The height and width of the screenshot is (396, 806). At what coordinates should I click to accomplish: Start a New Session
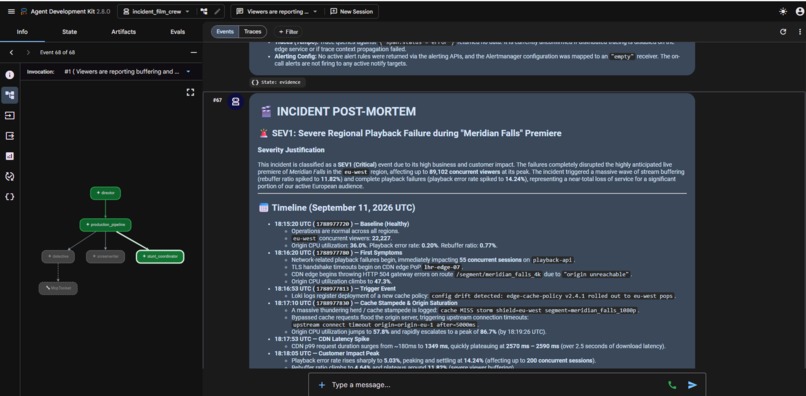pyautogui.click(x=352, y=11)
